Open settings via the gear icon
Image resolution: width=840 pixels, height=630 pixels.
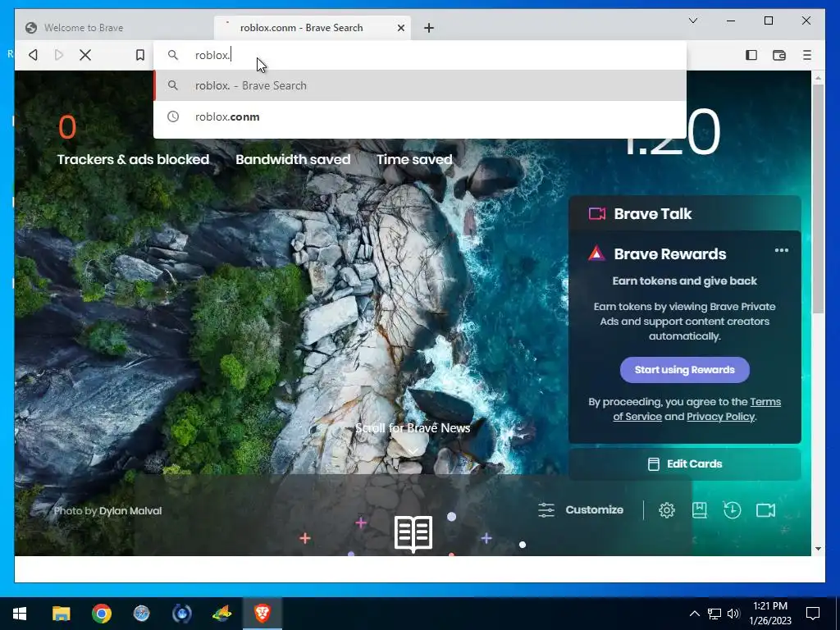(x=666, y=510)
